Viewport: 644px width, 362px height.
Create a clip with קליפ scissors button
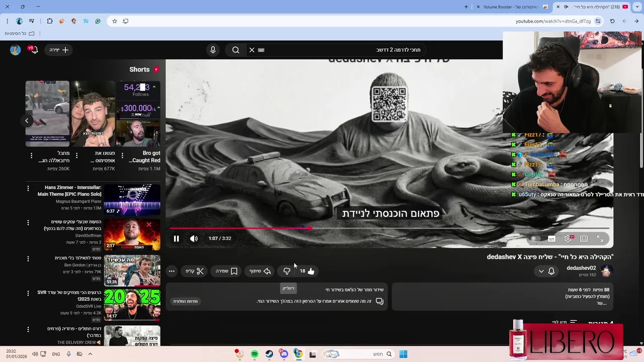tap(195, 271)
